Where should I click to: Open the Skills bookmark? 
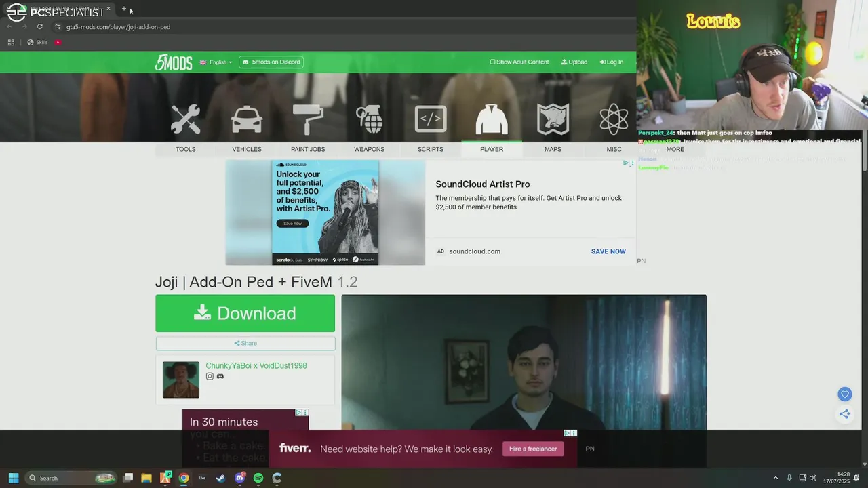point(37,42)
